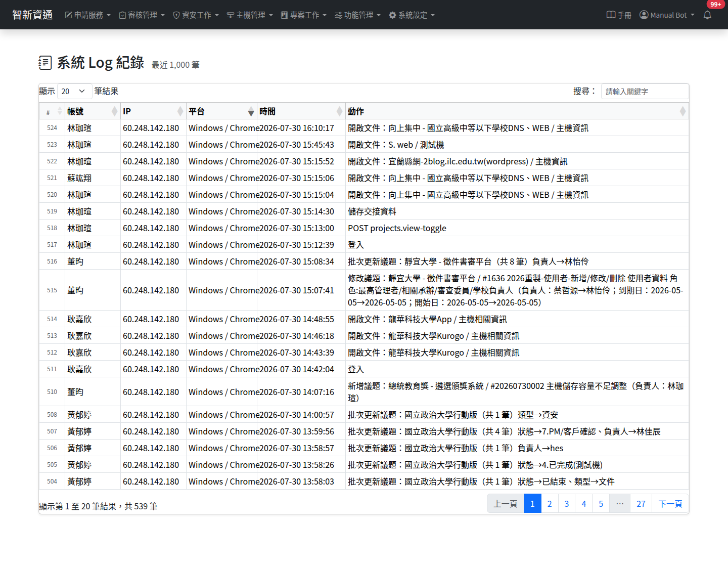Expand the 主機管理 menu caret
This screenshot has width=728, height=569.
[271, 15]
